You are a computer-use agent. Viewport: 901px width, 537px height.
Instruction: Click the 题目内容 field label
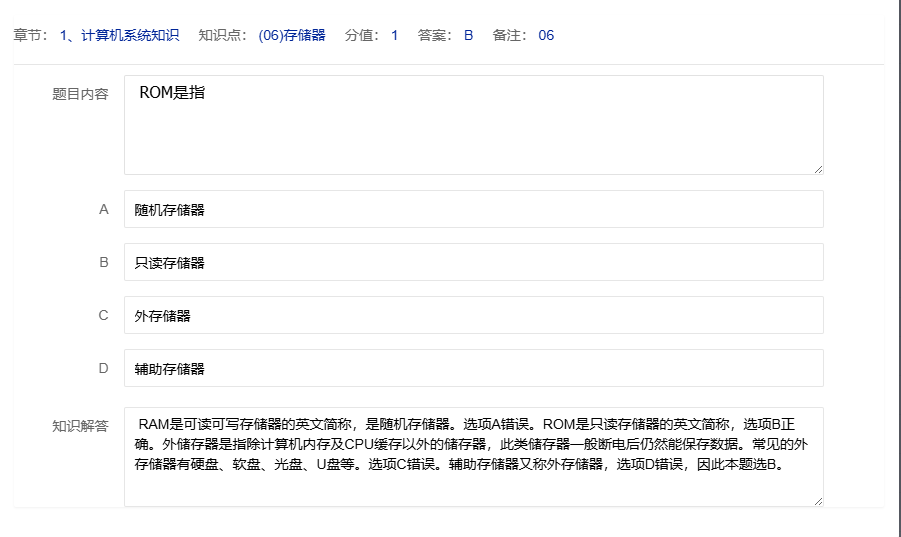coord(80,95)
